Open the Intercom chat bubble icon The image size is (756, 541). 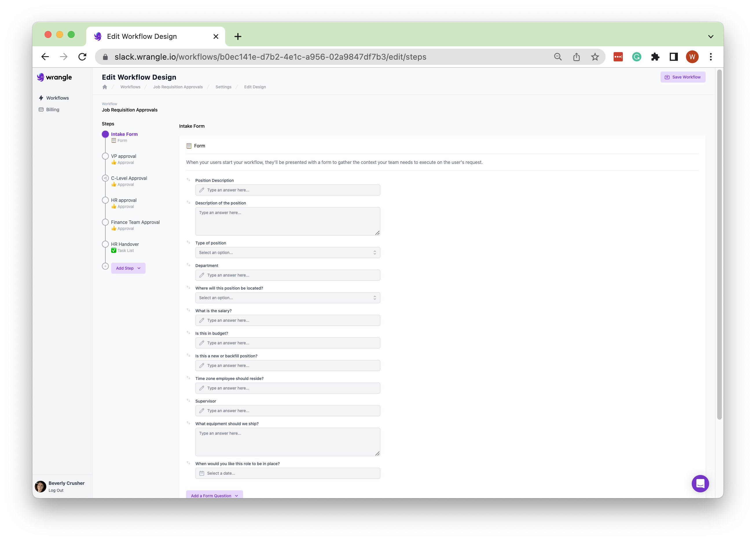pos(700,483)
